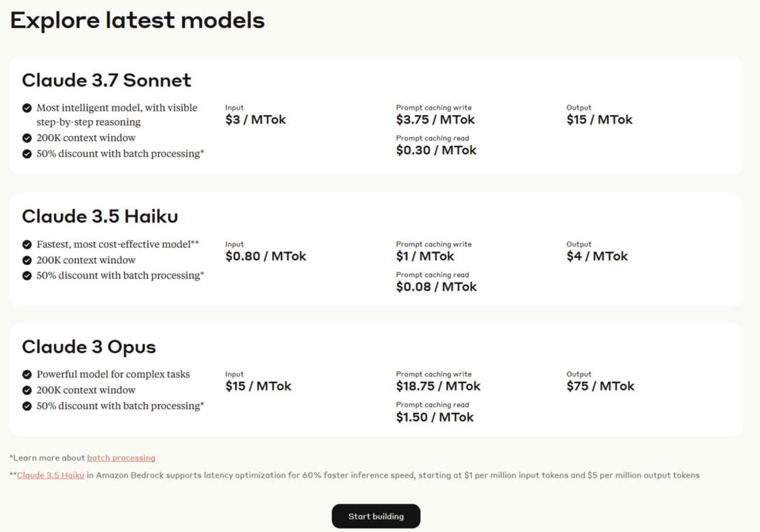
Task: Click checkmark beside Opus's 200K context window
Action: [27, 390]
